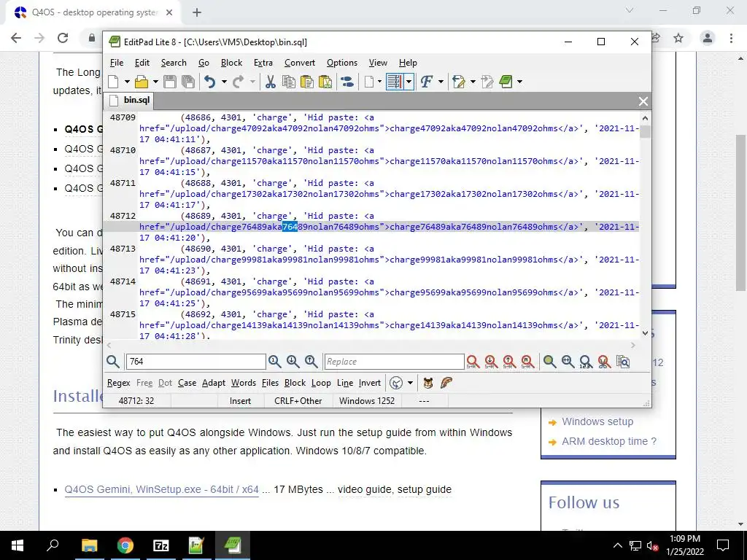Open the Block menu
Screen dimensions: 747x560
click(x=231, y=63)
